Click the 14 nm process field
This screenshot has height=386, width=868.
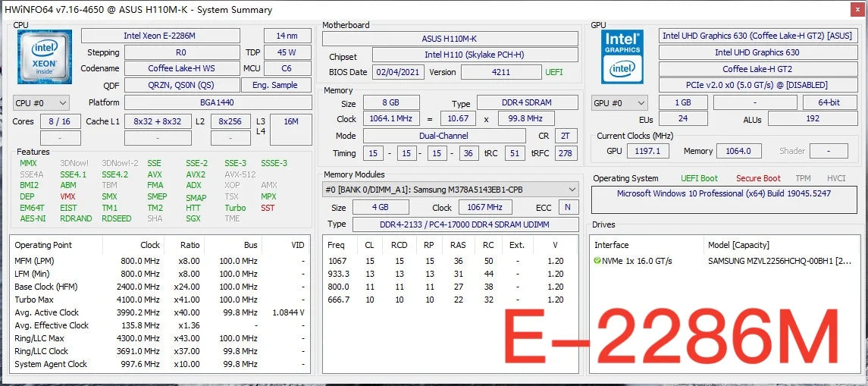click(x=287, y=36)
